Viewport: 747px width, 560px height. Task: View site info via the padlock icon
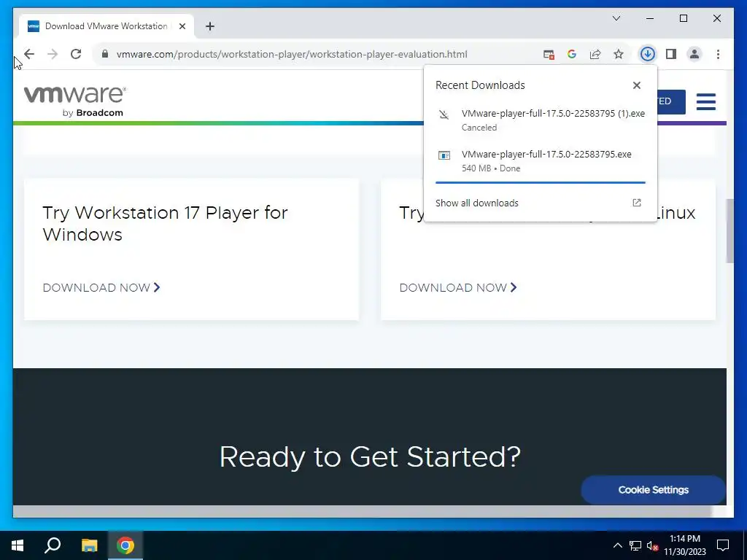(x=105, y=54)
